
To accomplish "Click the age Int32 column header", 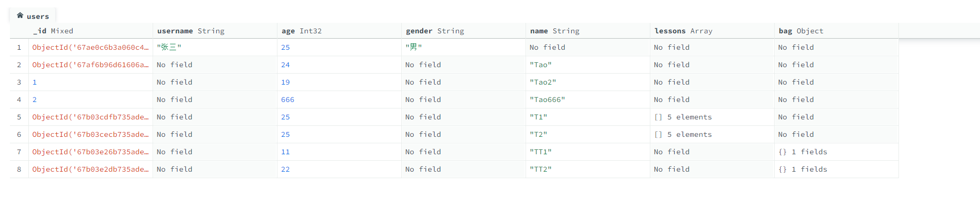I will [x=301, y=31].
